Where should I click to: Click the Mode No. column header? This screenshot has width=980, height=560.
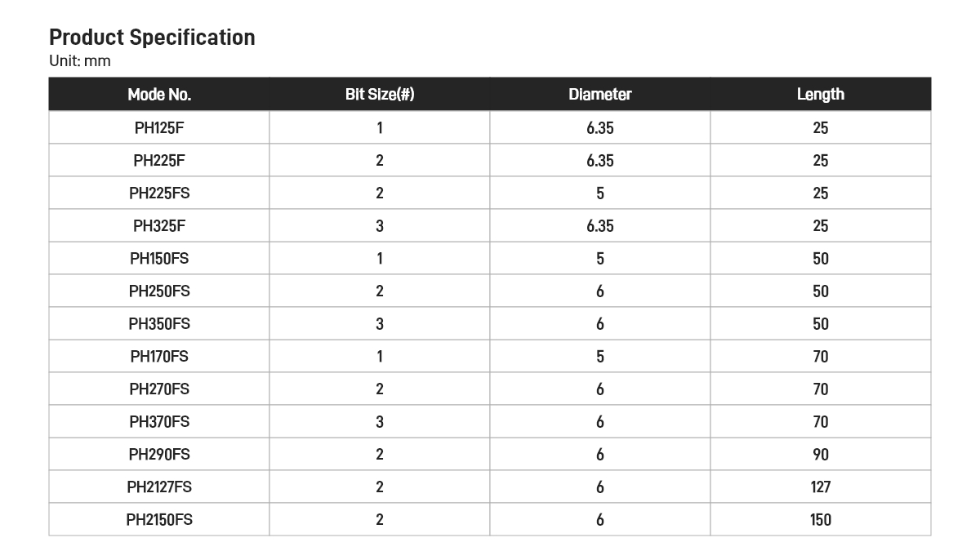tap(159, 95)
